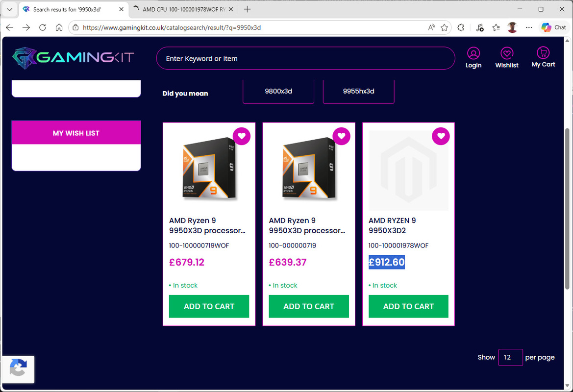Toggle wishlist heart on £679.12 Ryzen 9
The width and height of the screenshot is (573, 392).
tap(242, 136)
